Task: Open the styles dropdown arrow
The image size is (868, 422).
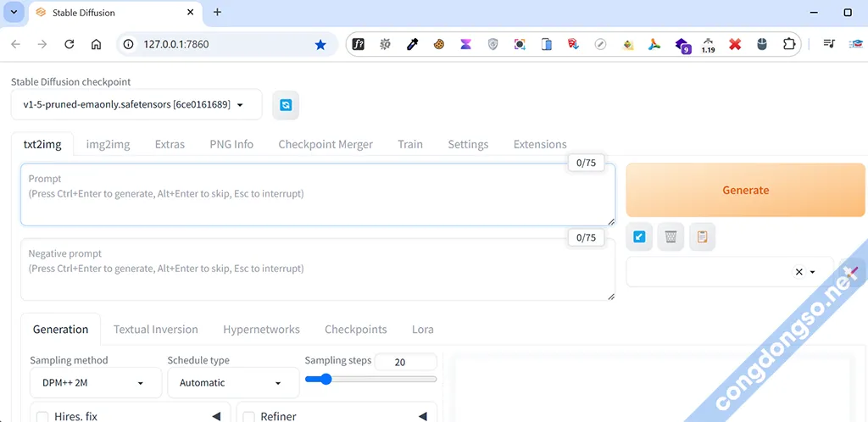Action: [x=813, y=272]
